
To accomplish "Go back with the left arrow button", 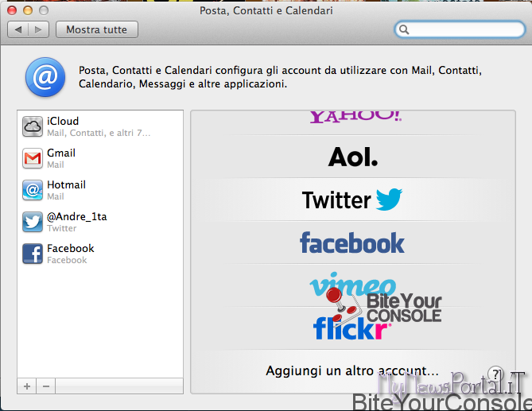I will [18, 30].
